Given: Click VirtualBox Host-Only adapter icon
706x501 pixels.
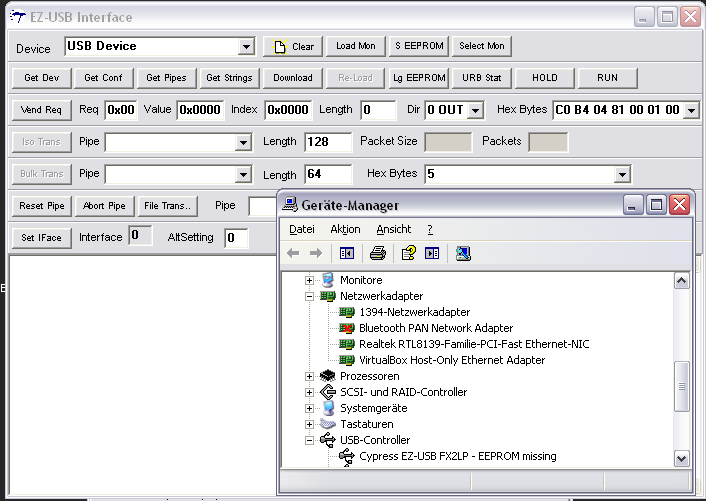Looking at the screenshot, I should (x=347, y=360).
